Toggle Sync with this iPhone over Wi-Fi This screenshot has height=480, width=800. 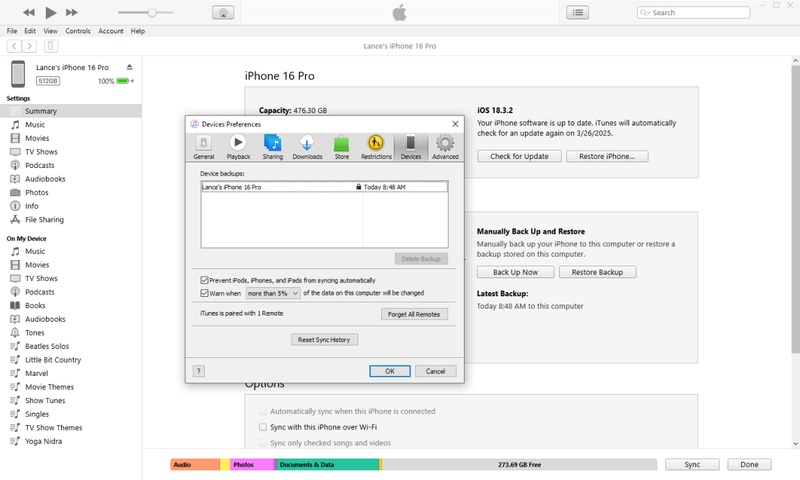click(x=263, y=427)
